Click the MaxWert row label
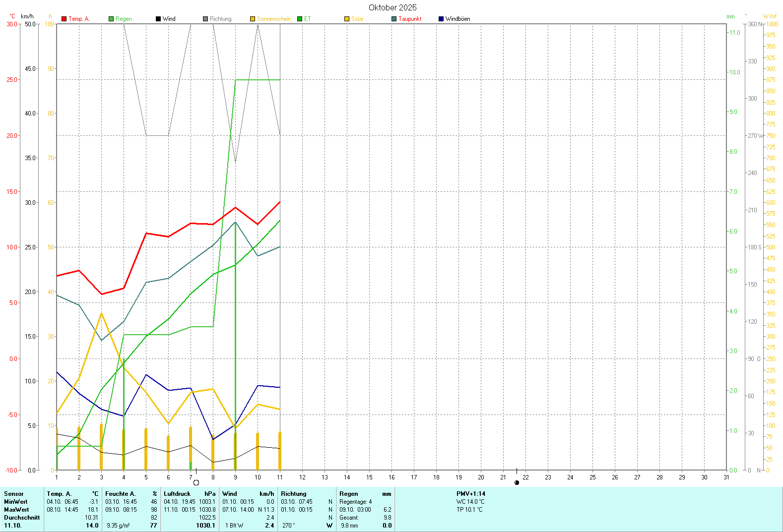Screen dimensions: 783x532 click(16, 510)
